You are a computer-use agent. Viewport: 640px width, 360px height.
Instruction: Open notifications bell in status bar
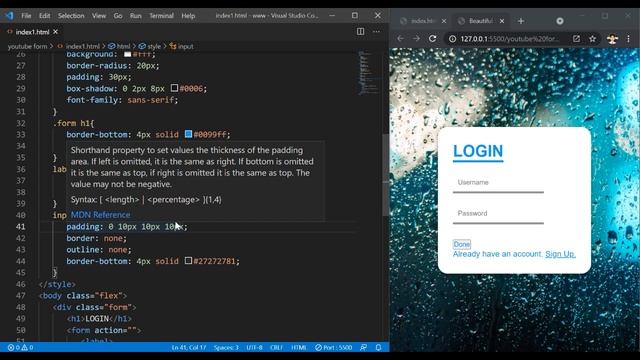(x=378, y=348)
